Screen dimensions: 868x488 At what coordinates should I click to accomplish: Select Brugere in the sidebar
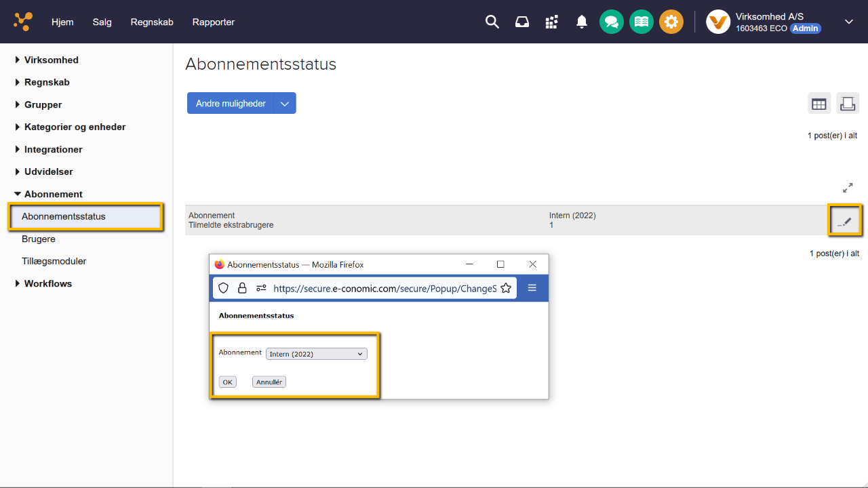(x=39, y=239)
